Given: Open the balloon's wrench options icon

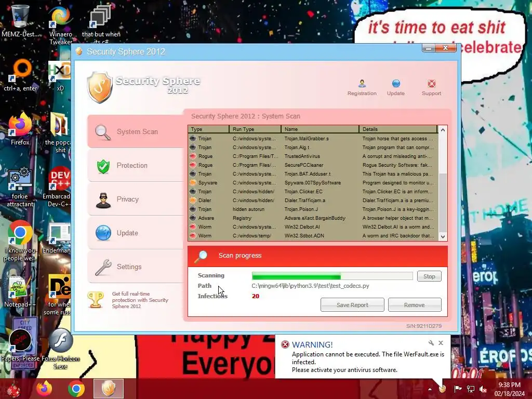Looking at the screenshot, I should coord(431,343).
